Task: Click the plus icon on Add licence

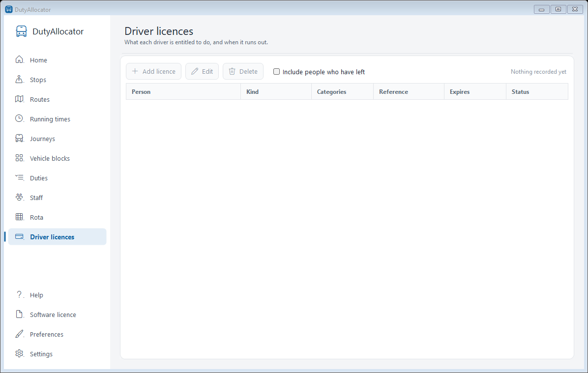Action: 135,71
